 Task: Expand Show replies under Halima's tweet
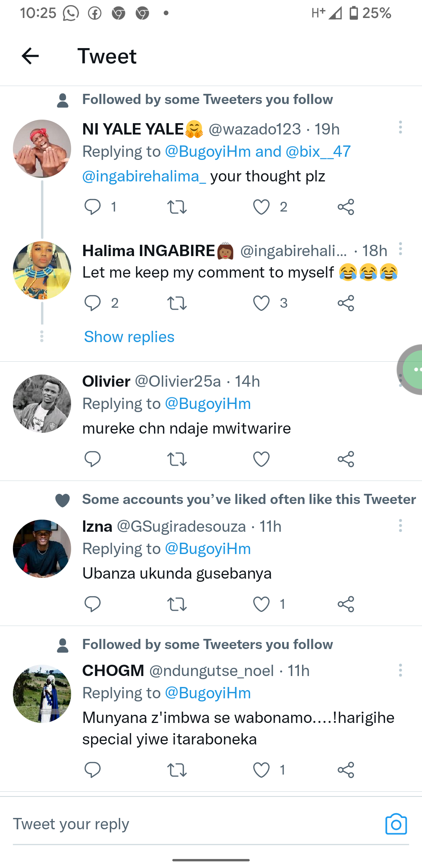coord(129,337)
